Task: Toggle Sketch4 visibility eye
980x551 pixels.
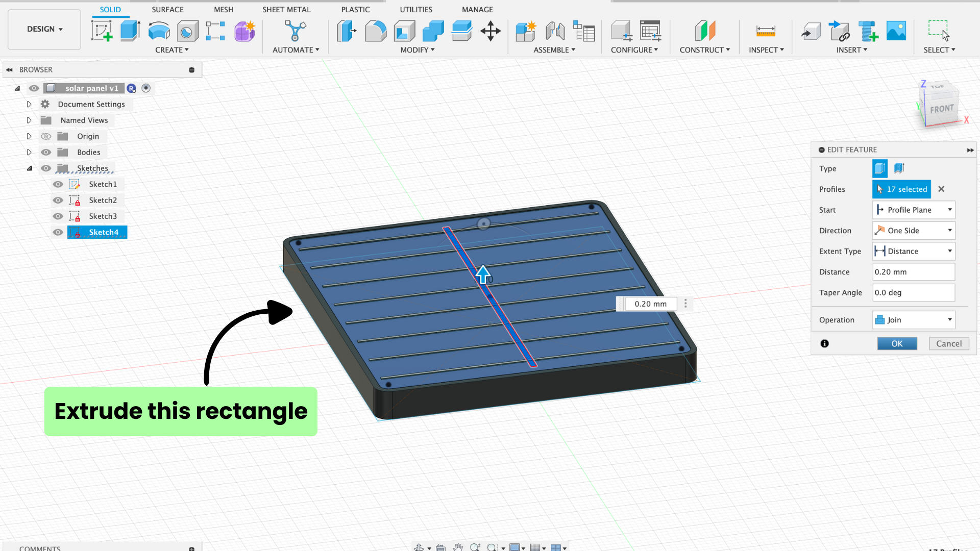Action: 58,232
